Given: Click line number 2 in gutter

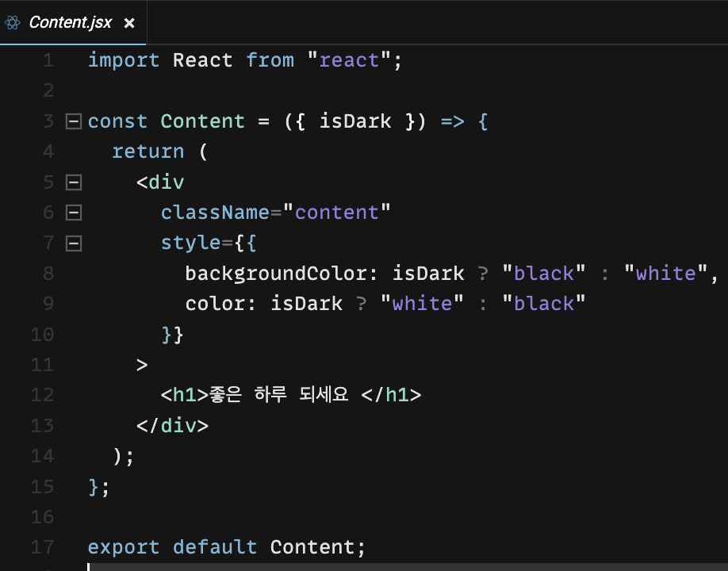Looking at the screenshot, I should coord(48,90).
